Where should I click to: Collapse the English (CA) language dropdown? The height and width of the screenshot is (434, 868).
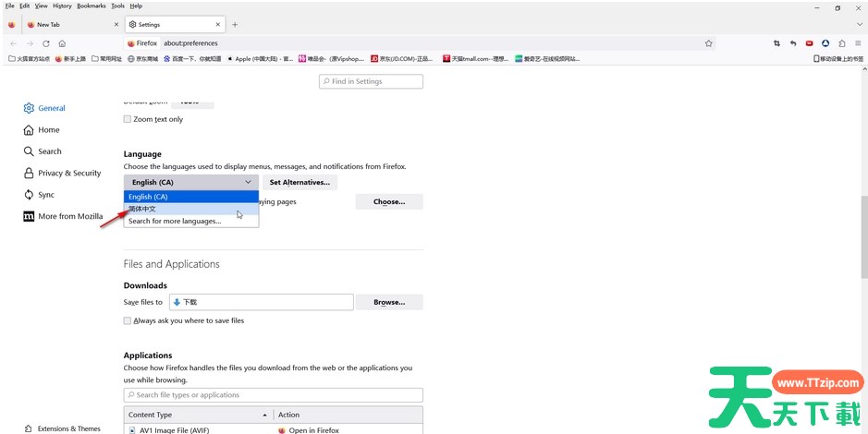click(x=191, y=183)
